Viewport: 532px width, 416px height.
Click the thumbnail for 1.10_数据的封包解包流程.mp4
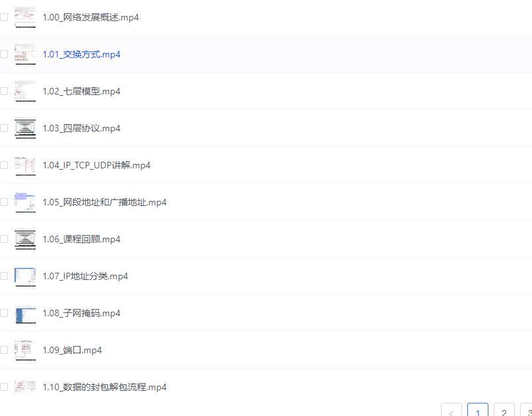(x=24, y=387)
